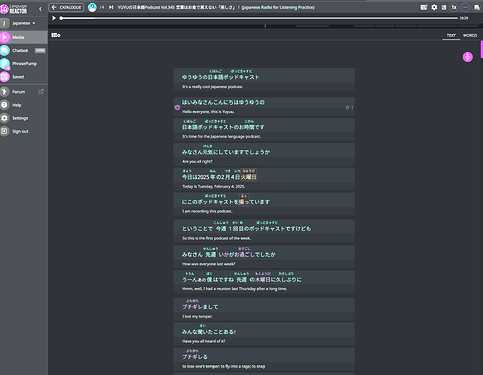Switch to the WORDS tab
Viewport: 483px width, 375px height.
pos(470,35)
